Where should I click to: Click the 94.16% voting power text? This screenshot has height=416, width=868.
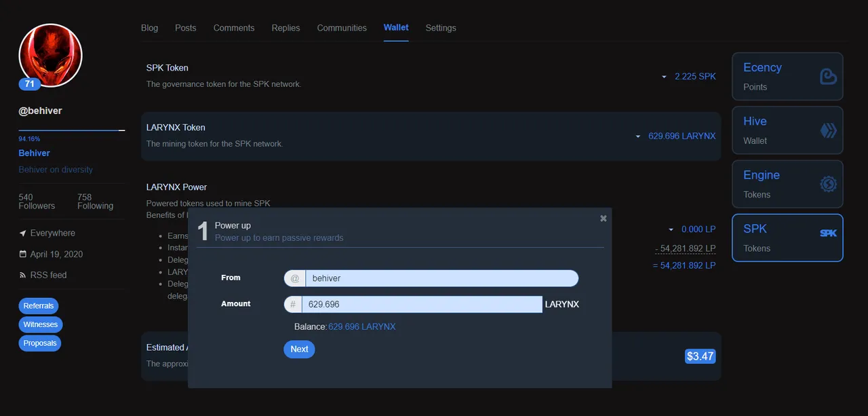coord(29,139)
